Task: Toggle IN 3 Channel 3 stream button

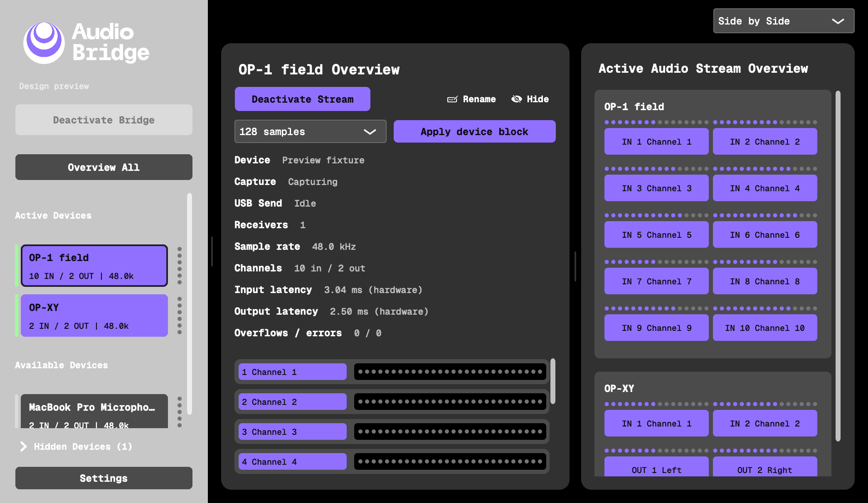Action: [x=656, y=188]
